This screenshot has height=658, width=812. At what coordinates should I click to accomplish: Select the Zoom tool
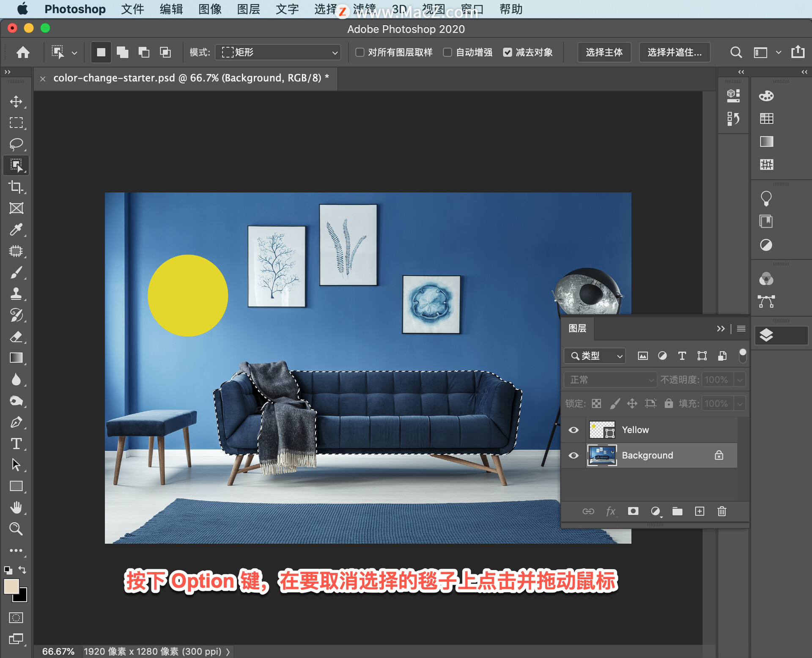click(x=16, y=529)
